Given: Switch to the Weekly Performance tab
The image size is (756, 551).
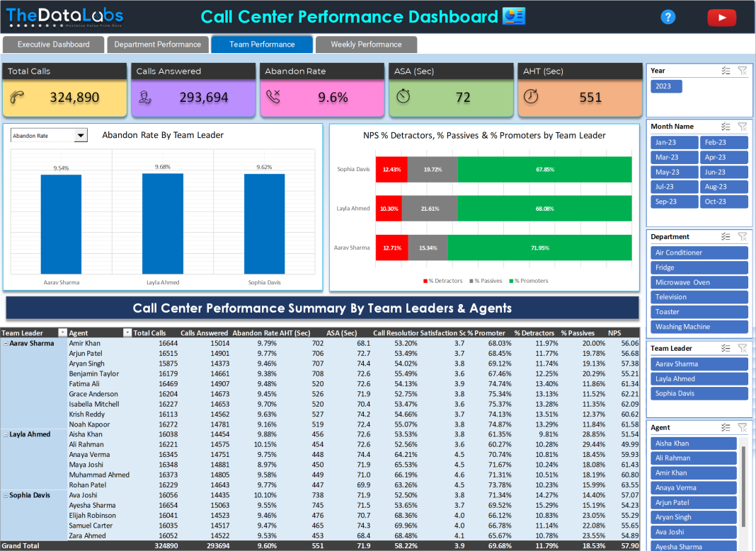Looking at the screenshot, I should pos(366,44).
